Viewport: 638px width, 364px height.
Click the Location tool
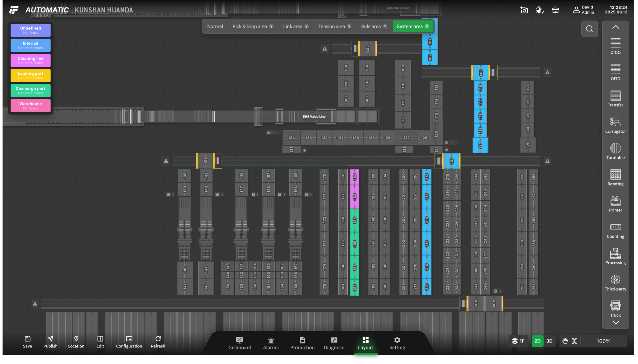click(76, 342)
